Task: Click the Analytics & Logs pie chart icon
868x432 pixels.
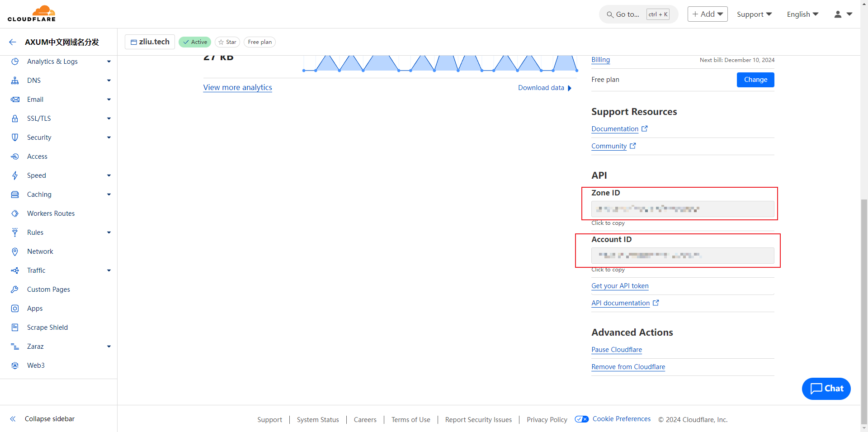Action: coord(15,62)
